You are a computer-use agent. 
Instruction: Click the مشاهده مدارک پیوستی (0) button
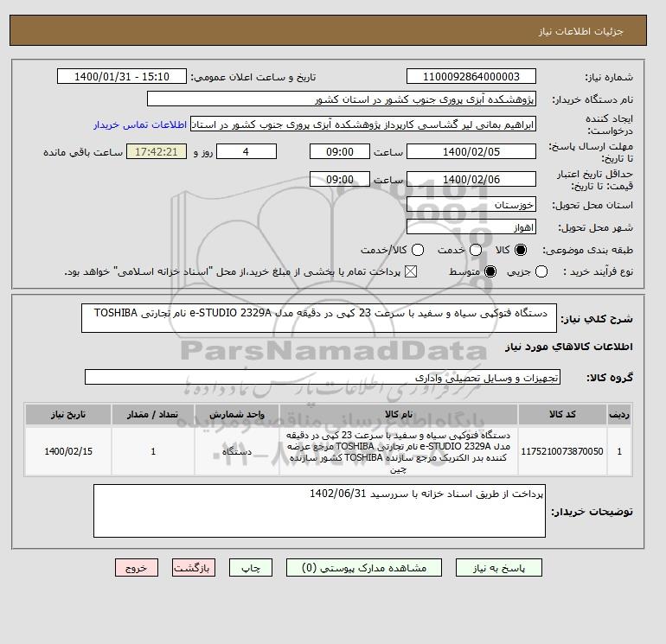pos(364,568)
